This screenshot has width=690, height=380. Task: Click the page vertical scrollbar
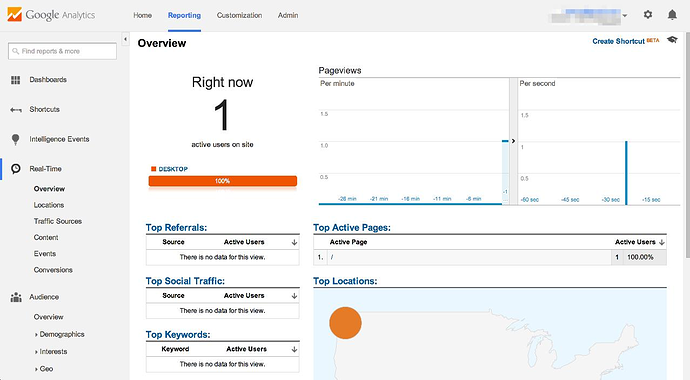[x=687, y=145]
